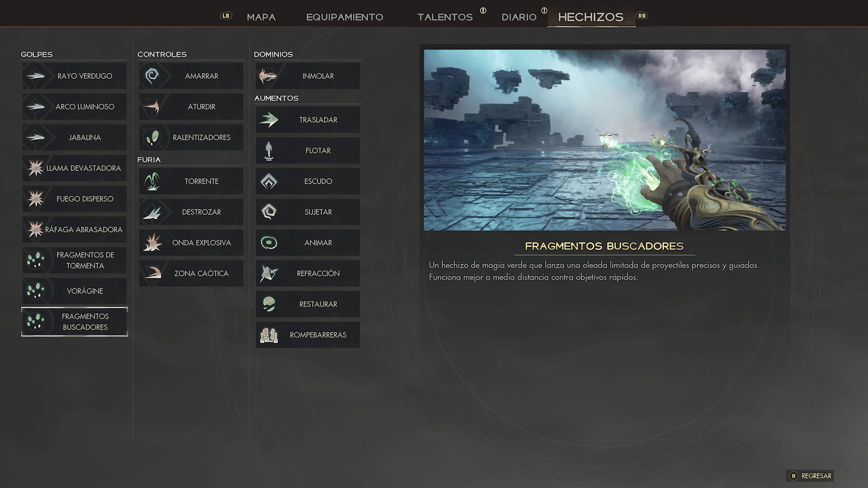Click the DIARIO notification badge
Screen dimensions: 868x488
coord(544,10)
